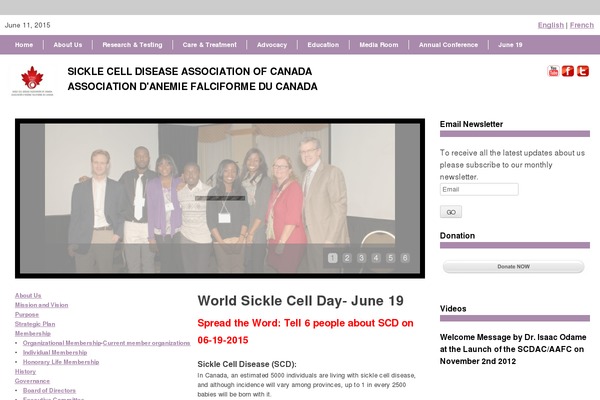Click the Email Newsletter section heading

[471, 124]
